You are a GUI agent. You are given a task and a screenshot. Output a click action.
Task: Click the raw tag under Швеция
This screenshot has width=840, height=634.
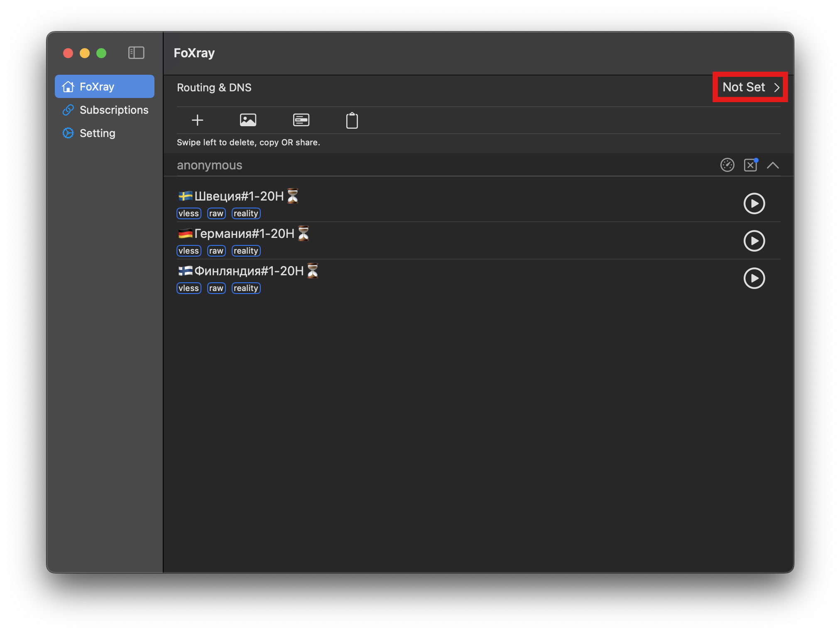pyautogui.click(x=216, y=213)
